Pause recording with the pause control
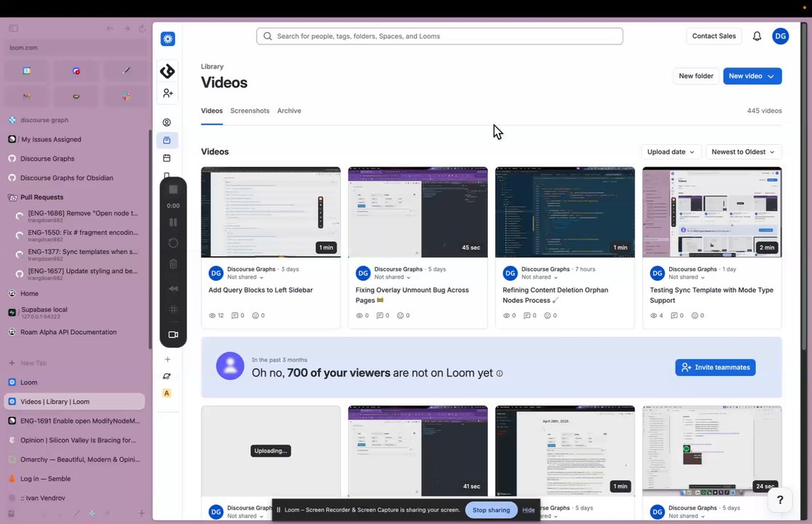Viewport: 812px width, 524px height. click(x=173, y=223)
